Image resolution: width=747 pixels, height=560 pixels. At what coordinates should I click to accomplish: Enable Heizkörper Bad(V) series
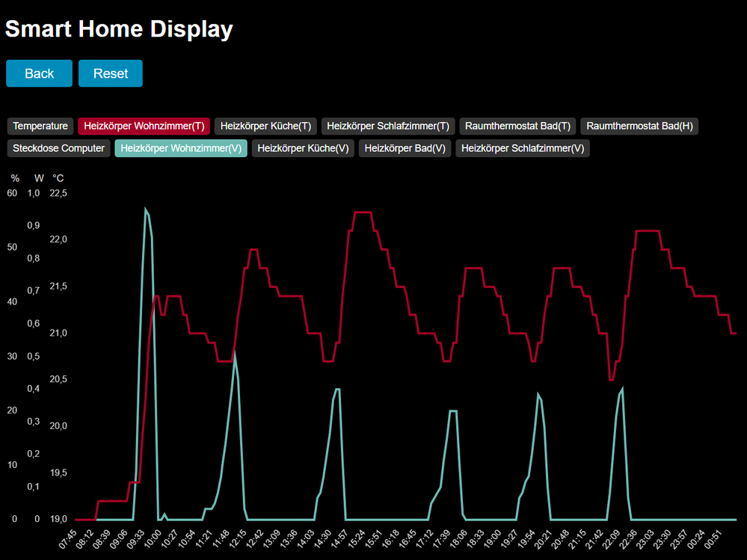click(x=405, y=148)
